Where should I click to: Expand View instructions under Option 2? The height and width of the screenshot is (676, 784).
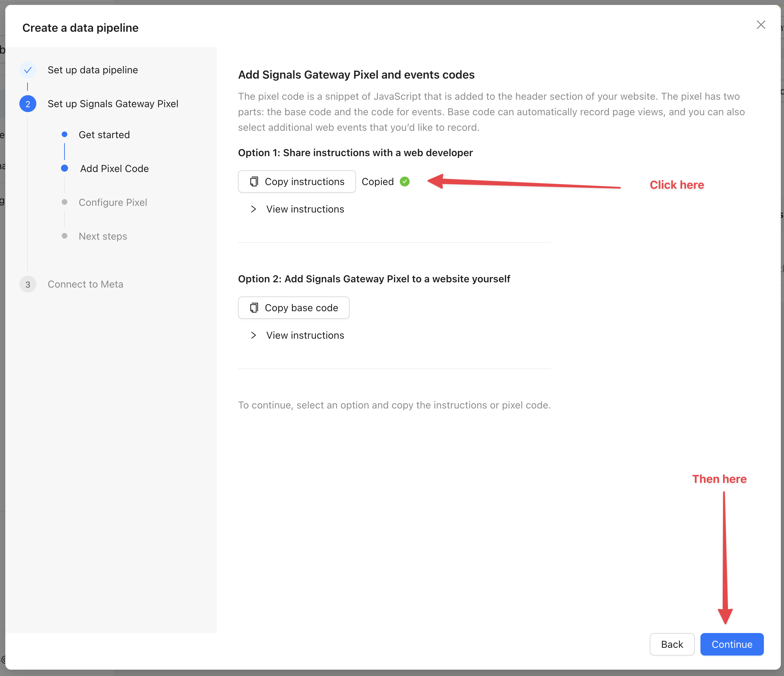pos(305,336)
